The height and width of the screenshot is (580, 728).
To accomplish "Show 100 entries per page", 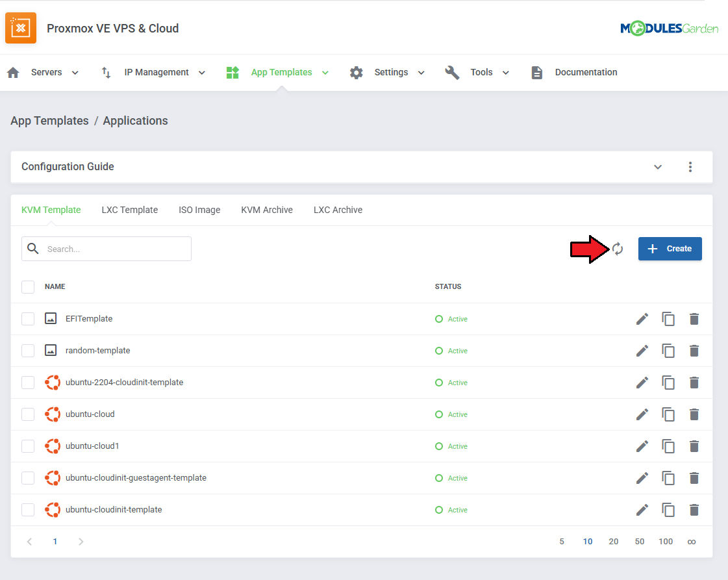I will click(665, 542).
